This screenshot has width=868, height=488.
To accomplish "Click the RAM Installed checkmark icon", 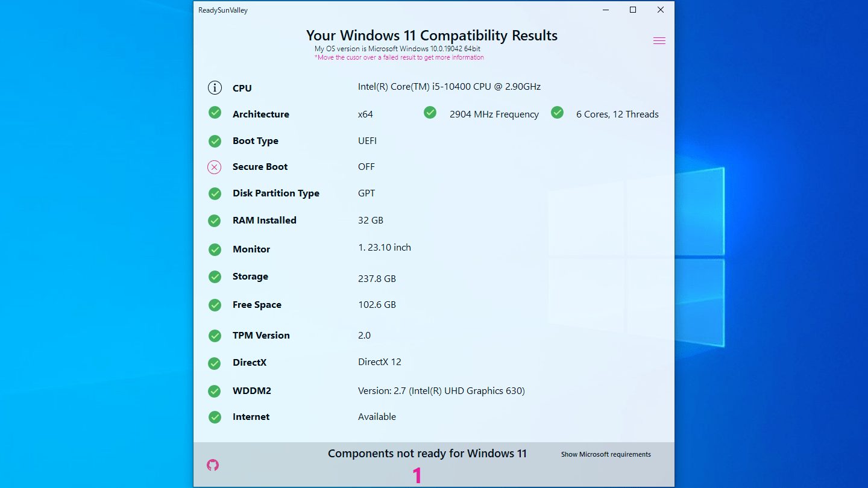I will [215, 221].
